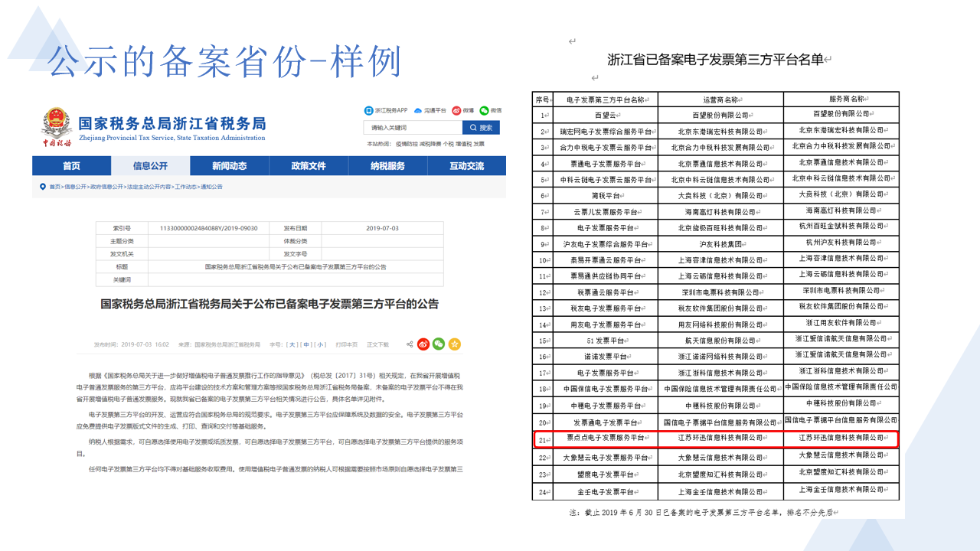
Task: Click the yellow star favorite icon
Action: pos(455,344)
